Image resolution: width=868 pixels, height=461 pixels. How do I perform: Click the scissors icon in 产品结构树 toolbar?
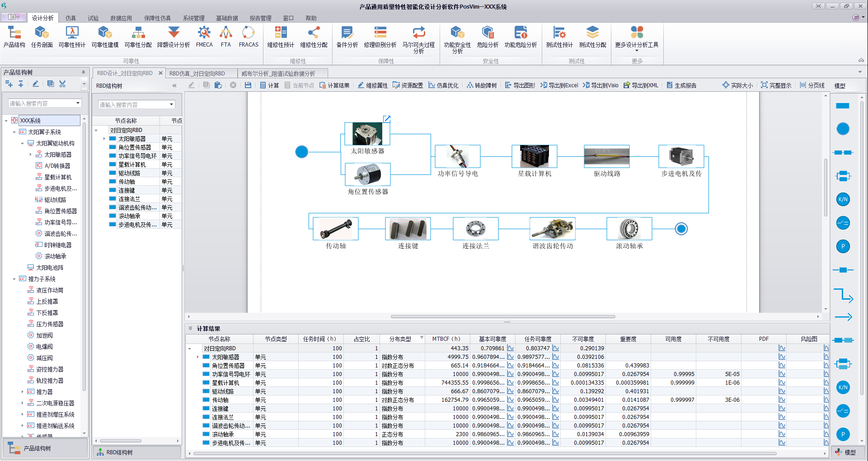(x=62, y=84)
